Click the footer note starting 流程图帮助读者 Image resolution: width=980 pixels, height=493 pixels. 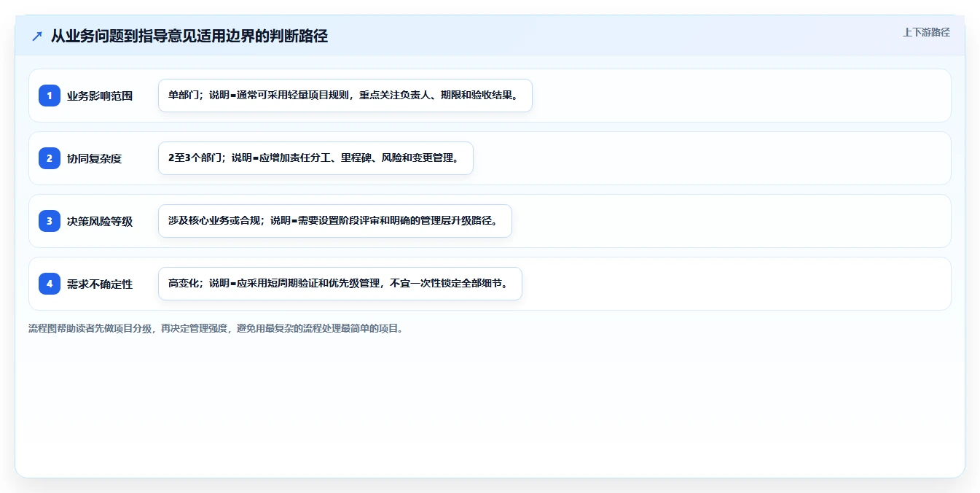point(216,328)
